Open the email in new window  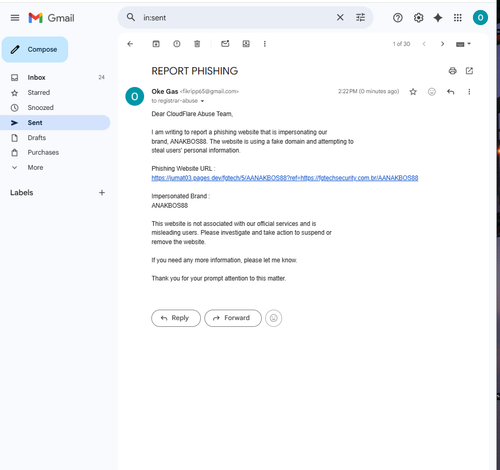469,71
